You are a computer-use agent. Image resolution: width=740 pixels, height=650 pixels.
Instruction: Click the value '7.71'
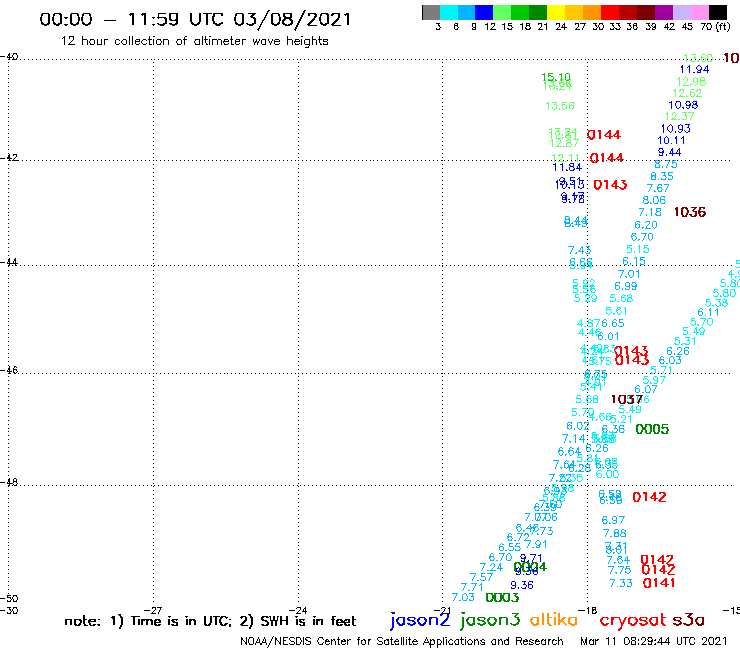click(x=471, y=587)
